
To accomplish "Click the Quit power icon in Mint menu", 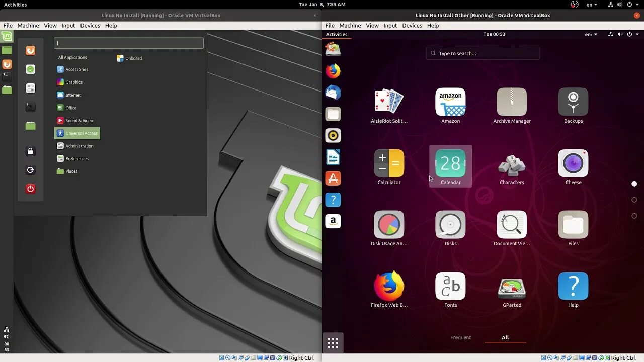I will click(x=31, y=189).
